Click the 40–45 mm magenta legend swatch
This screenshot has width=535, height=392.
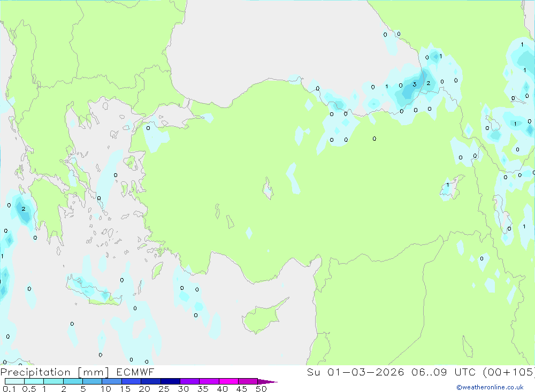click(228, 381)
